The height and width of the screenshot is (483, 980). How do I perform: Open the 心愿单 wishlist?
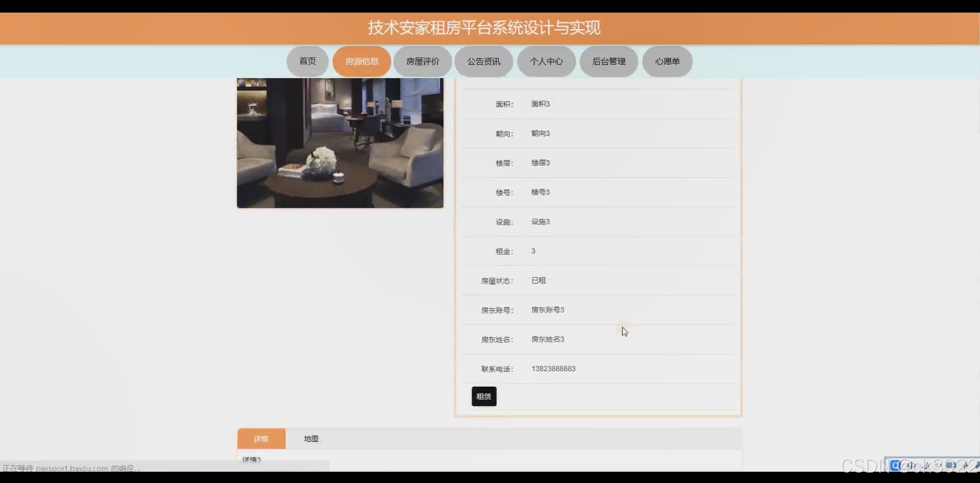pyautogui.click(x=667, y=61)
